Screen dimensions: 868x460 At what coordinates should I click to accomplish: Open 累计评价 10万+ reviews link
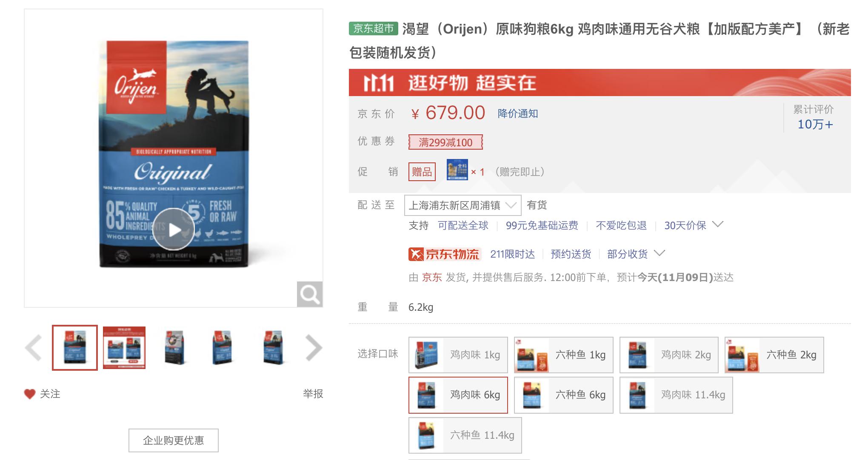coord(814,124)
